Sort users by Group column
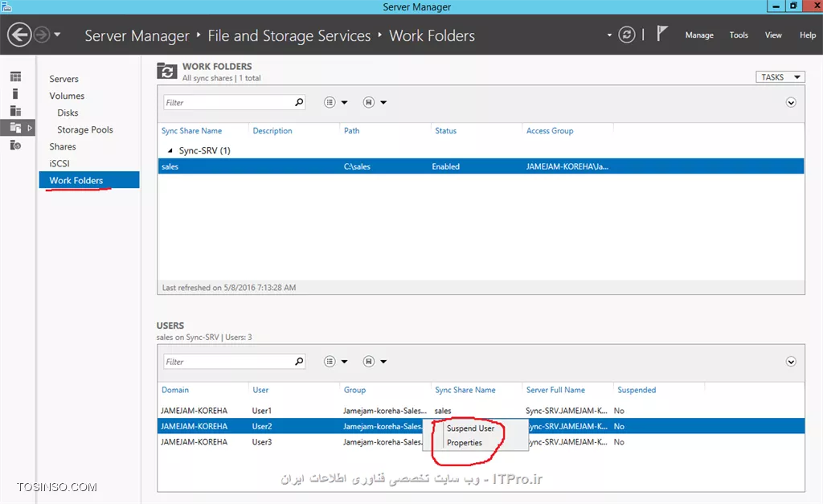Viewport: 823px width, 504px height. pyautogui.click(x=354, y=390)
